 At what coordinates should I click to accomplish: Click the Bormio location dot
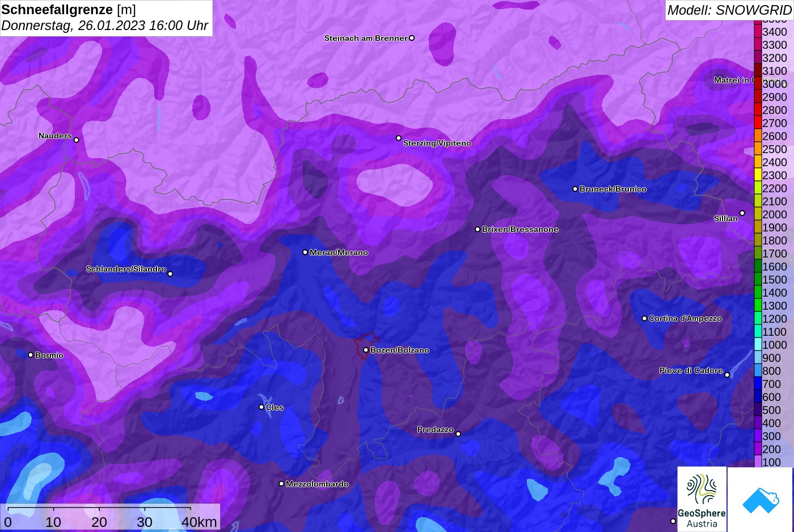point(31,355)
